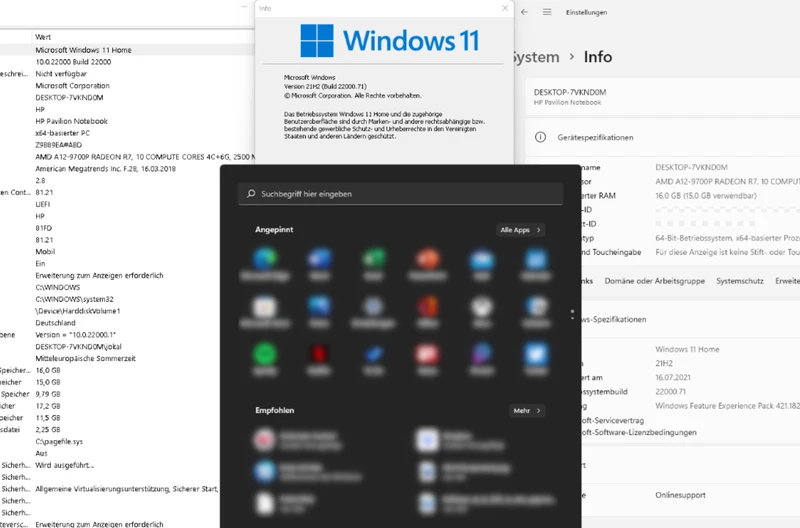Launch the pinned Excel app

pyautogui.click(x=373, y=264)
